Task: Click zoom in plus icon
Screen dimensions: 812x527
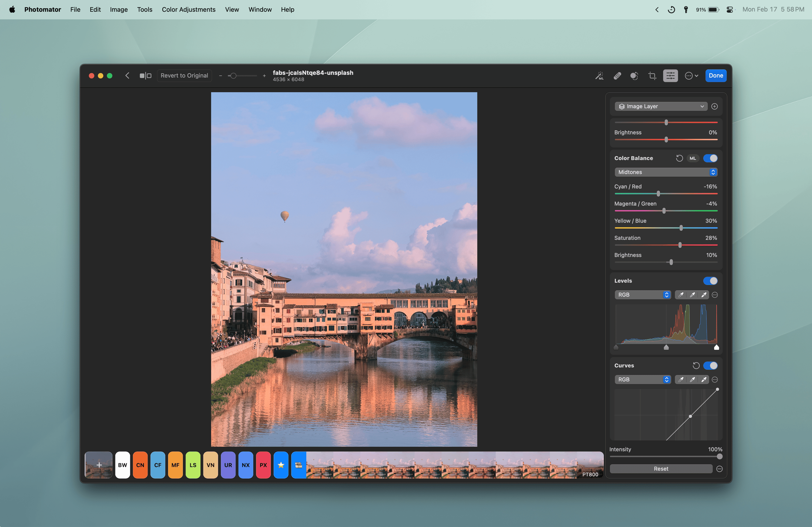Action: click(264, 76)
